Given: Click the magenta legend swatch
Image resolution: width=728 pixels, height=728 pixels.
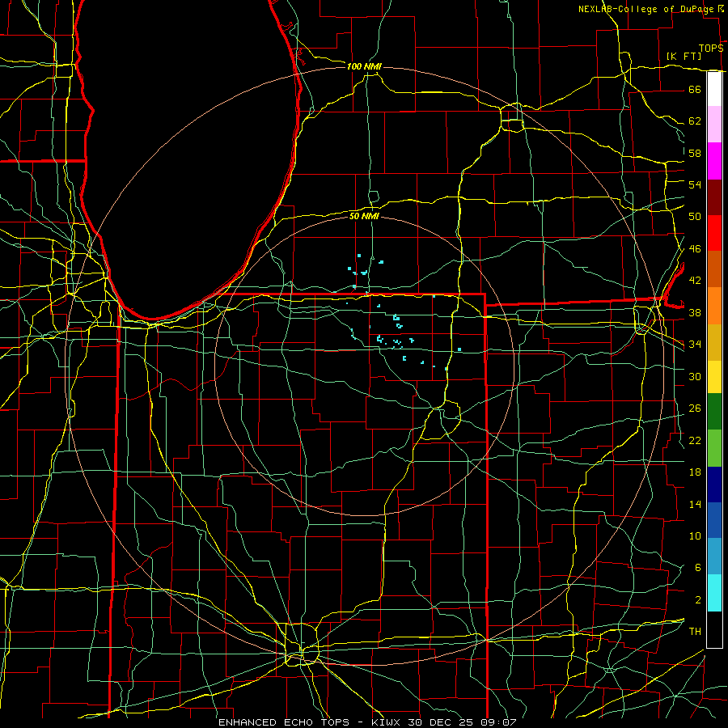Looking at the screenshot, I should [x=714, y=161].
